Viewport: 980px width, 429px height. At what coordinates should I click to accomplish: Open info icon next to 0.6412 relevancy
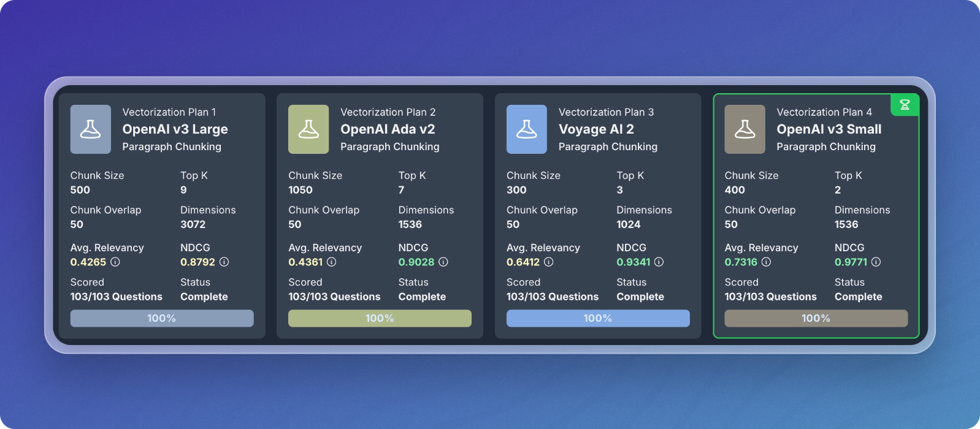coord(549,262)
